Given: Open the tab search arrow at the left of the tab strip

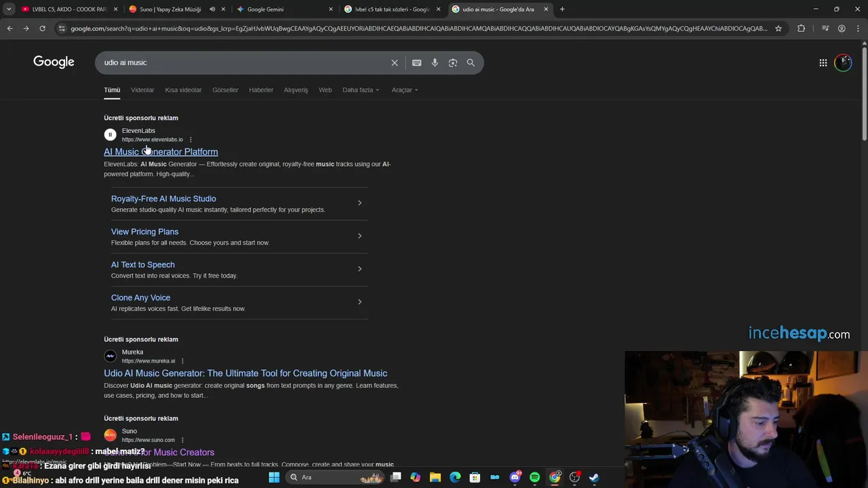Looking at the screenshot, I should pos(9,9).
